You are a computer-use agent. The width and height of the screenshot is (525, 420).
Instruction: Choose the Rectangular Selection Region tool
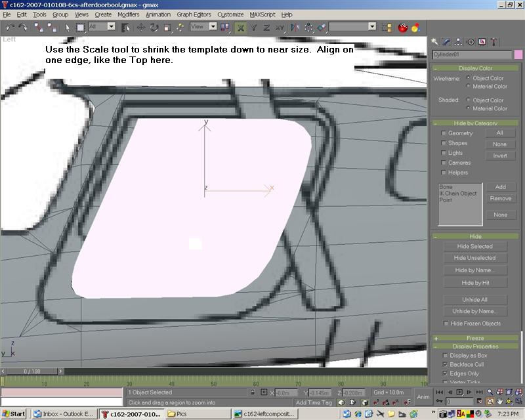point(80,28)
